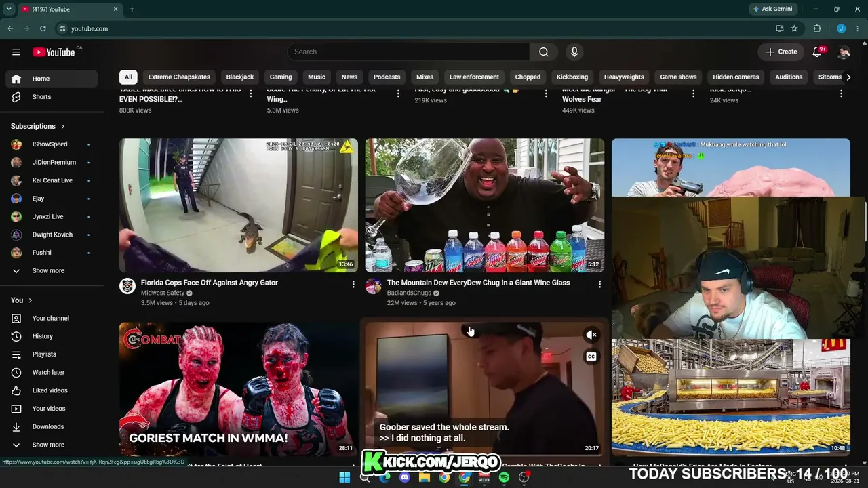
Task: Open Shorts in the sidebar
Action: tap(52, 97)
